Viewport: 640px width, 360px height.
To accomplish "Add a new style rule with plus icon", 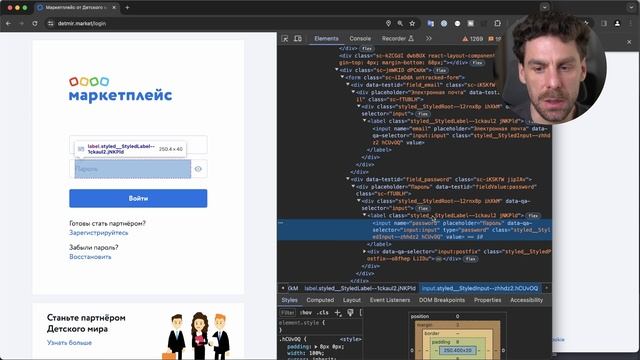I will tap(338, 313).
